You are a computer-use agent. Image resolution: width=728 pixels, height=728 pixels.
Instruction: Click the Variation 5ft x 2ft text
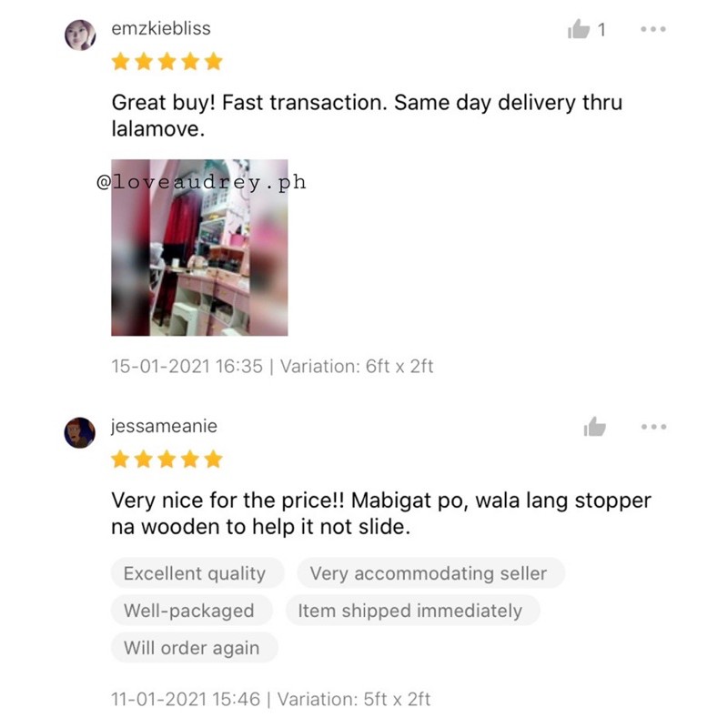pos(354,699)
